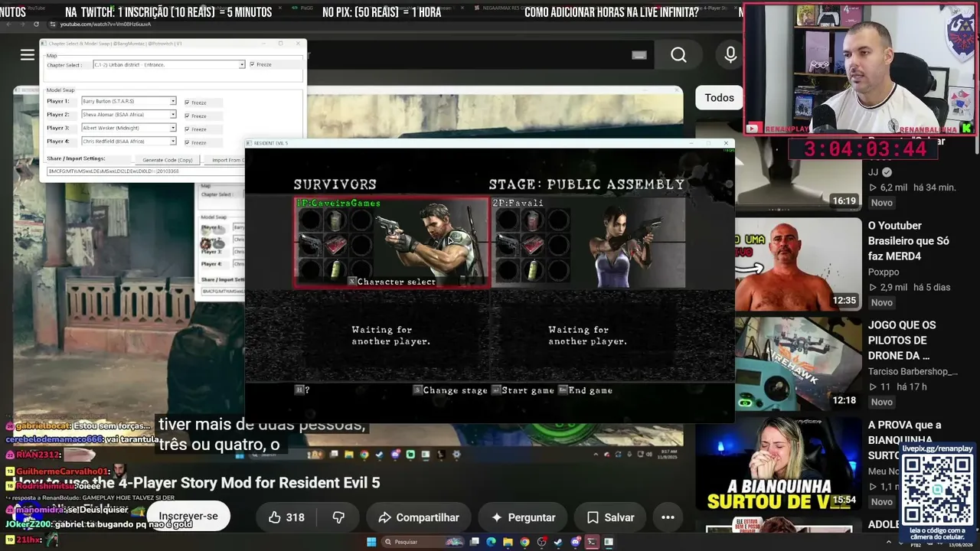Open 'O Youtuber Brasileiro que Só faz MERD4' title
Viewport: 980px width, 551px height.
point(909,241)
